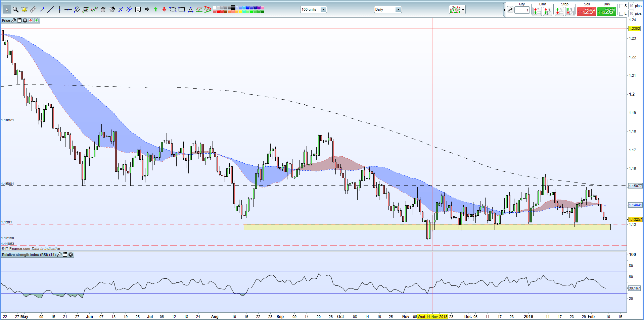Select the price channel tool
This screenshot has height=320, width=644.
pyautogui.click(x=199, y=9)
